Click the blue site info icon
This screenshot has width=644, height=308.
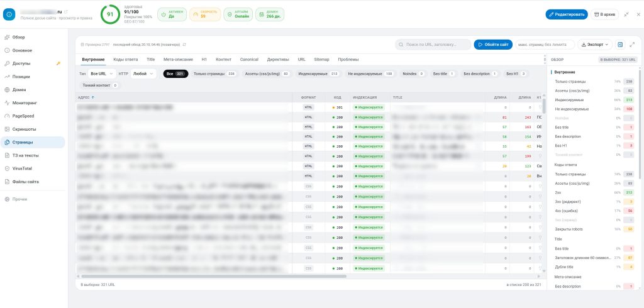coord(9,14)
